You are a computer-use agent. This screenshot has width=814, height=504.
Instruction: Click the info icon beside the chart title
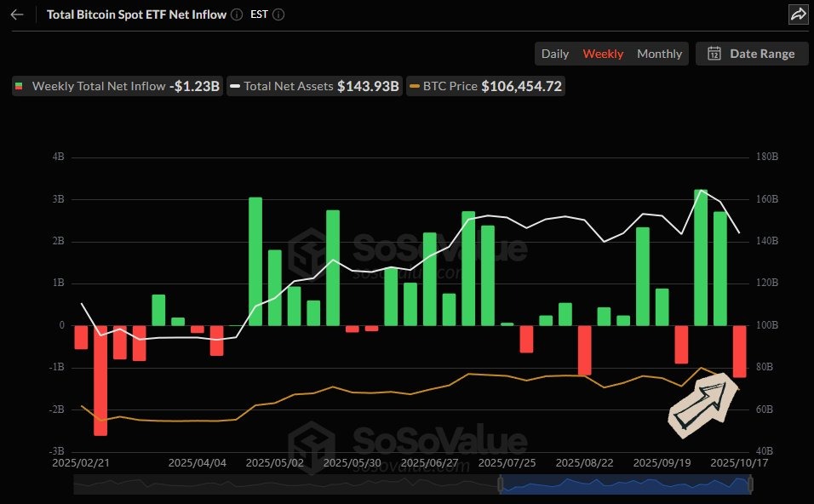pos(236,14)
